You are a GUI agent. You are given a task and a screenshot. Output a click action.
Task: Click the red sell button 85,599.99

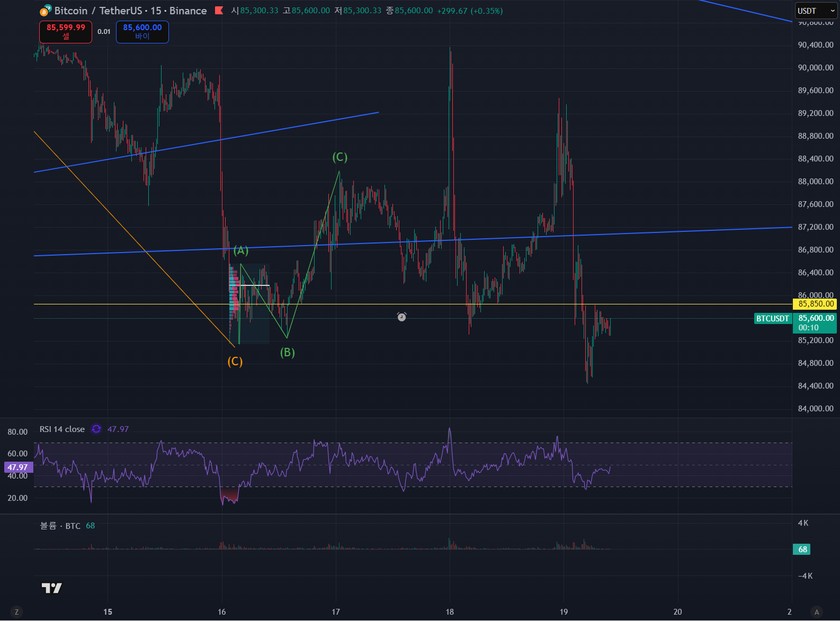[66, 32]
